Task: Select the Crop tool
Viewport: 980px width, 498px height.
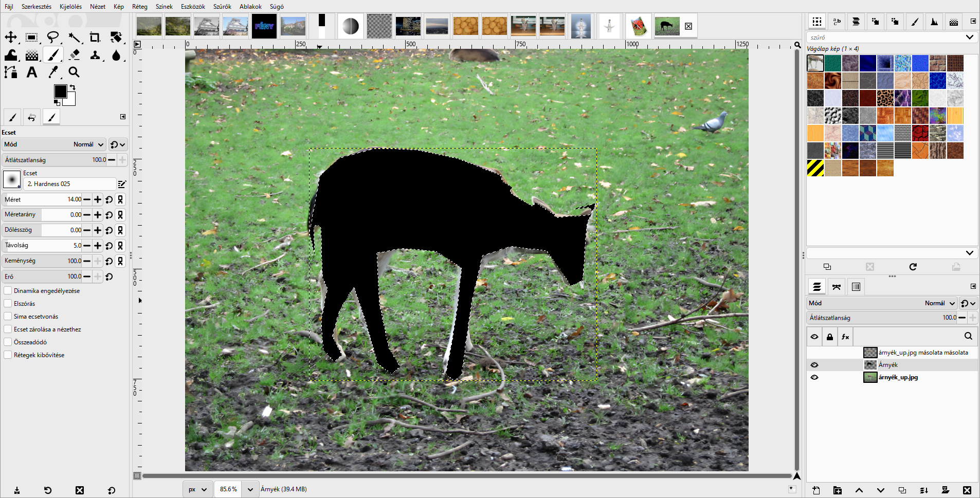Action: click(x=95, y=37)
